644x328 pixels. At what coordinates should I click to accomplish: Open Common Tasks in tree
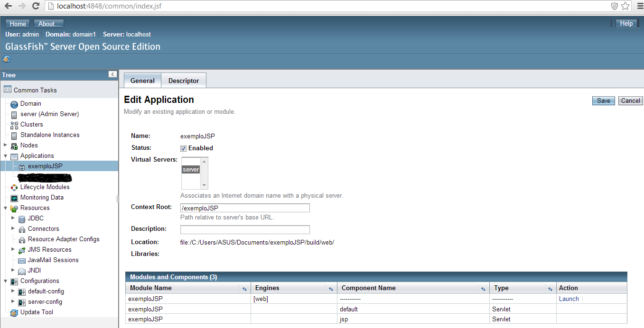pyautogui.click(x=35, y=90)
